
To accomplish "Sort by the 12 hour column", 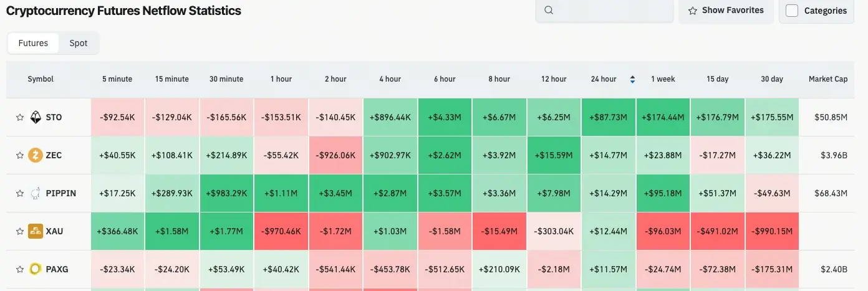I will point(554,79).
